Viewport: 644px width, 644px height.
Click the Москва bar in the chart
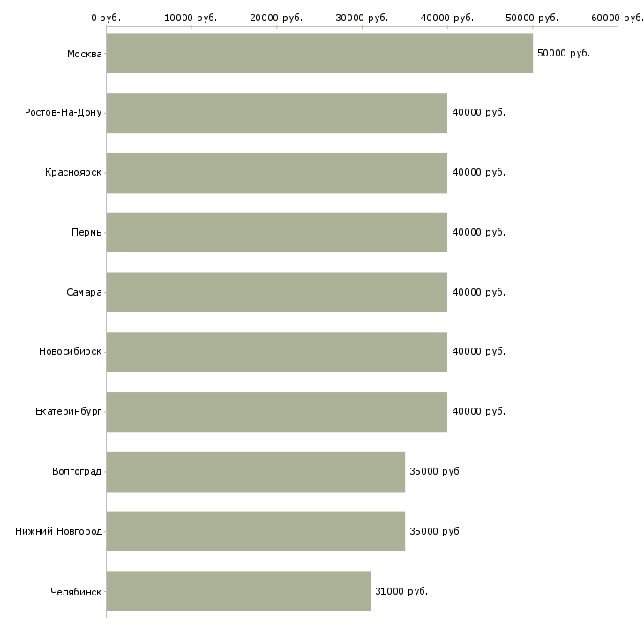point(319,53)
